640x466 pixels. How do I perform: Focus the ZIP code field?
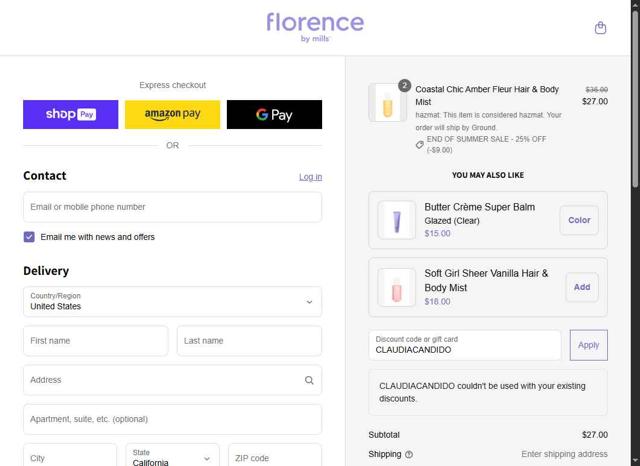tap(275, 457)
